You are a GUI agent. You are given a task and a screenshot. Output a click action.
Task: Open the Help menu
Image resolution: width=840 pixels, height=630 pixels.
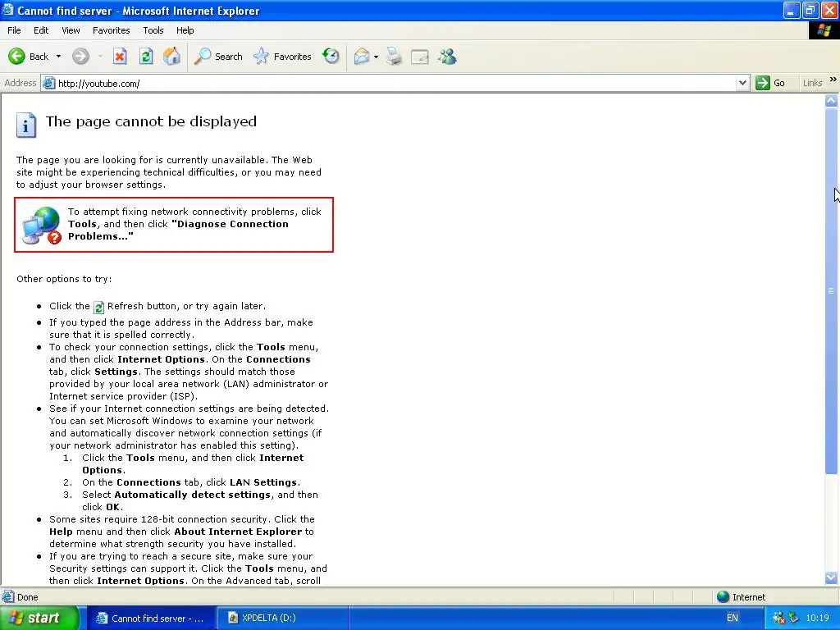(x=185, y=30)
